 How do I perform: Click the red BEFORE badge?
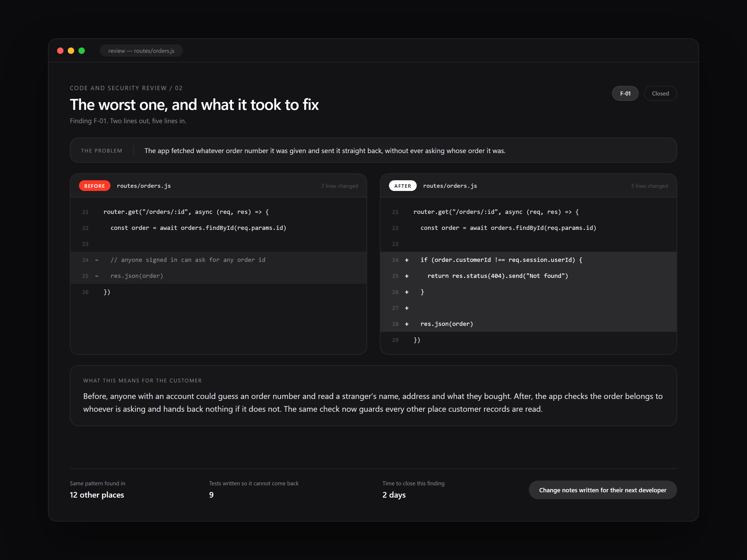point(94,186)
